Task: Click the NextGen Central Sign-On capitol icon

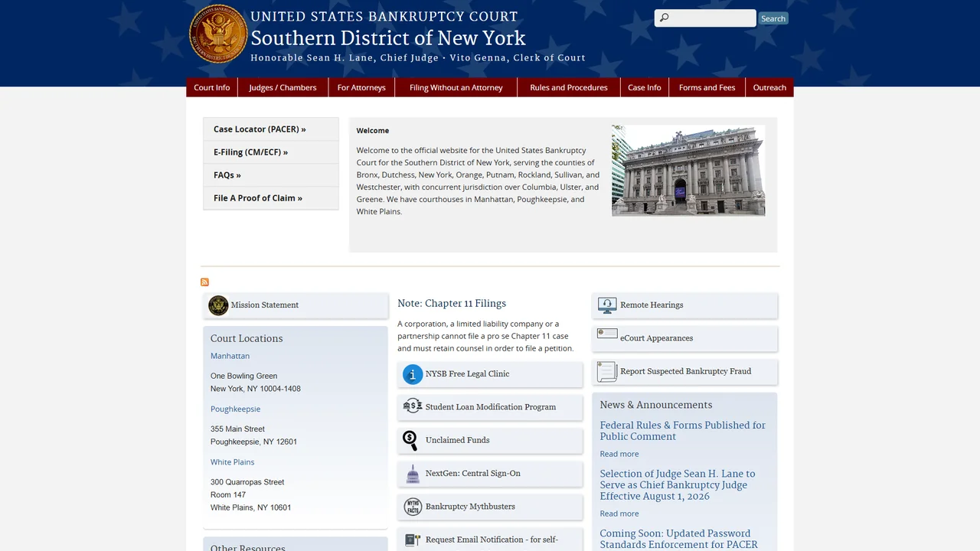Action: (413, 474)
